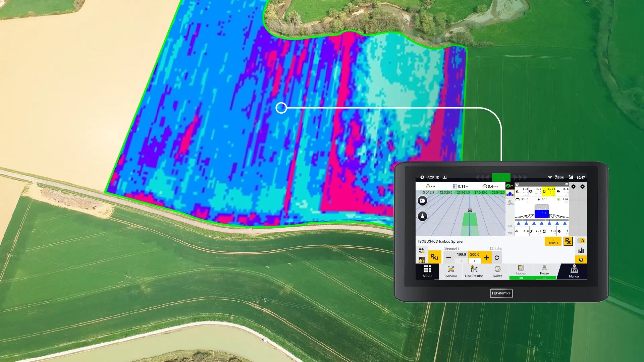Tap the camera view icon
The width and height of the screenshot is (644, 362).
click(423, 201)
